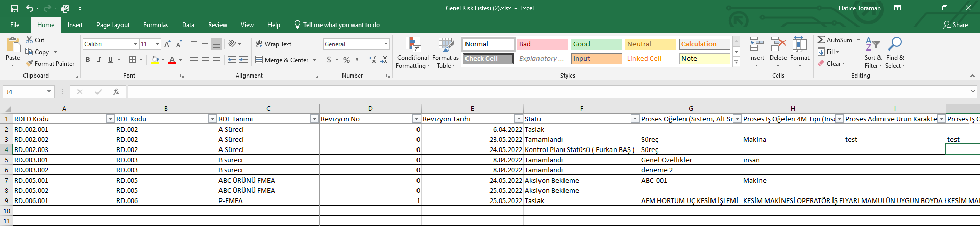Image resolution: width=980 pixels, height=226 pixels.
Task: Open filter dropdown for RDF Kodu column
Action: tap(212, 119)
